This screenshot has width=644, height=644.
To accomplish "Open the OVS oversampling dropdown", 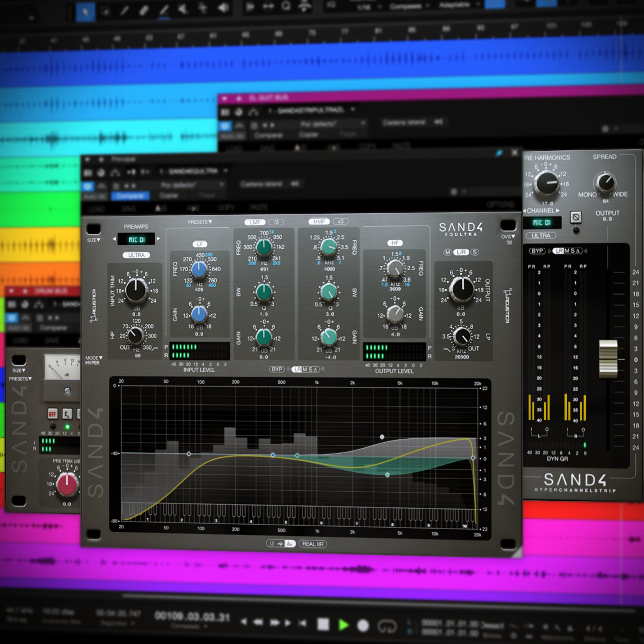I will click(x=508, y=237).
